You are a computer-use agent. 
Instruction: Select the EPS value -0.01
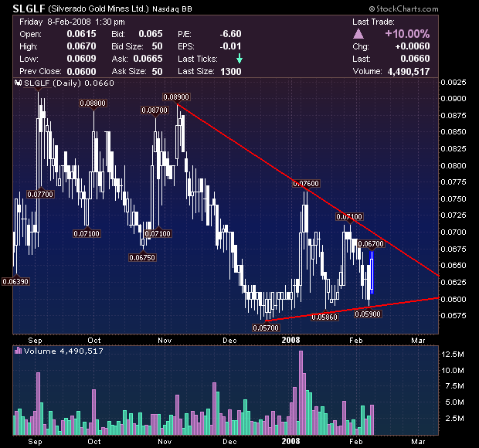[231, 46]
